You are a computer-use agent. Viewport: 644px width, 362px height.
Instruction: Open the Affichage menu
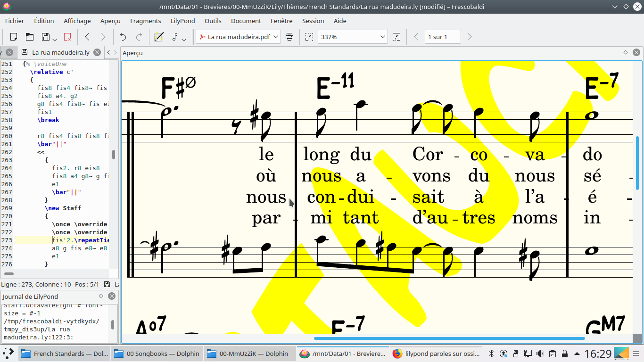click(77, 21)
